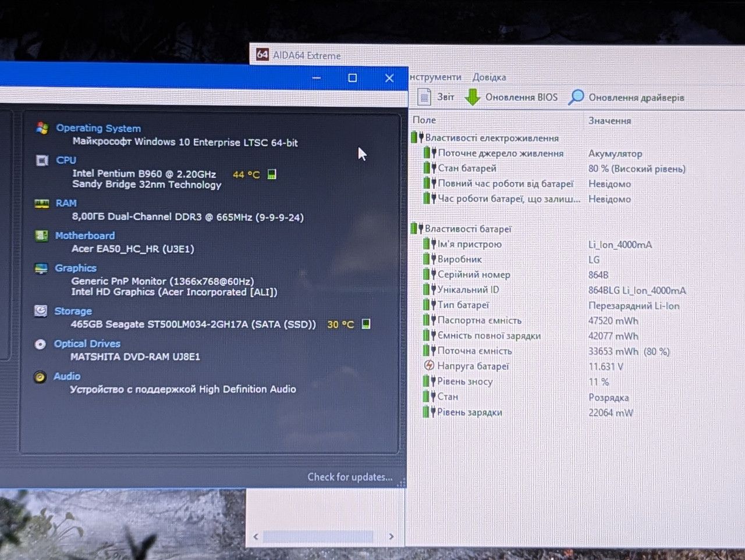Click the Optical Drives disc icon in Speccy
745x560 pixels.
40,344
